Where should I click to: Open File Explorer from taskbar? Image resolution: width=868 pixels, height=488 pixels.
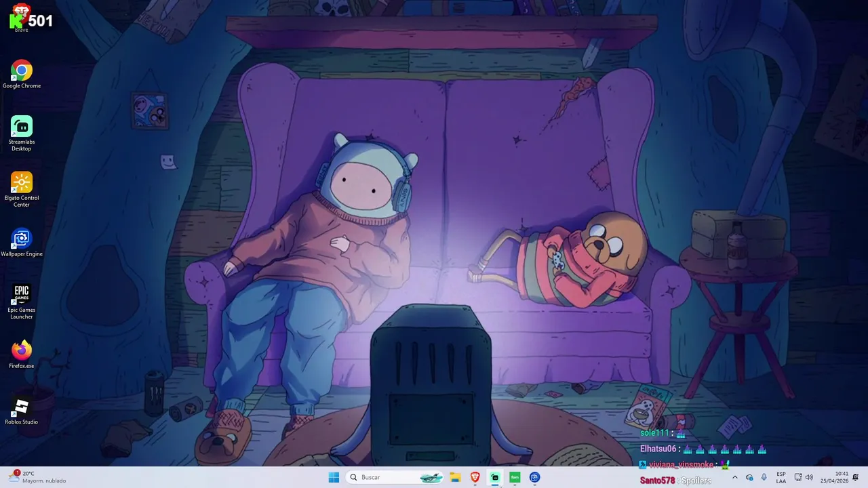455,477
